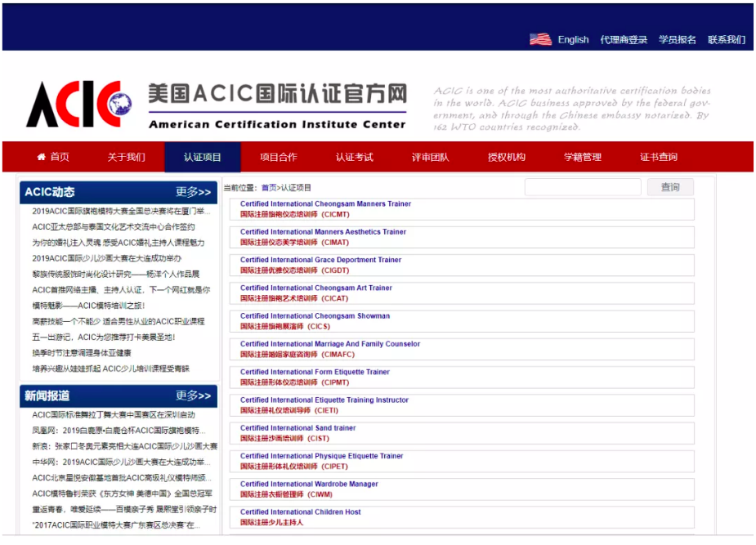This screenshot has height=545, width=756.
Task: Click the (CIMAT) Chinese title line
Action: pyautogui.click(x=294, y=243)
